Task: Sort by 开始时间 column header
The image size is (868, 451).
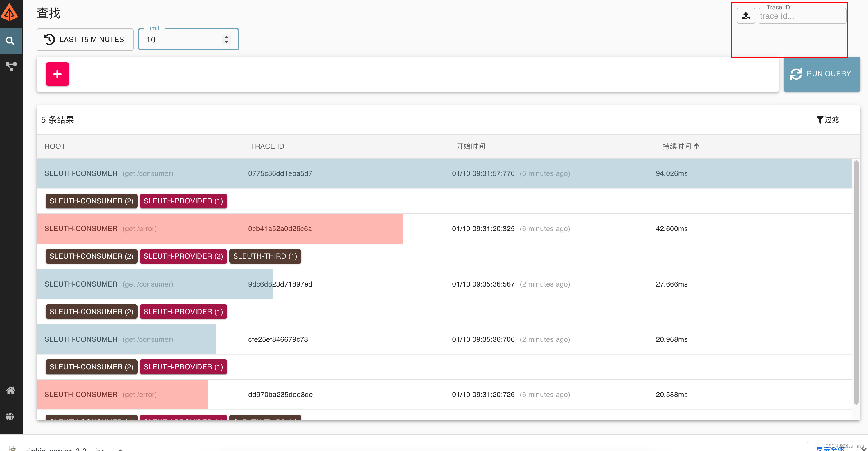Action: tap(470, 146)
